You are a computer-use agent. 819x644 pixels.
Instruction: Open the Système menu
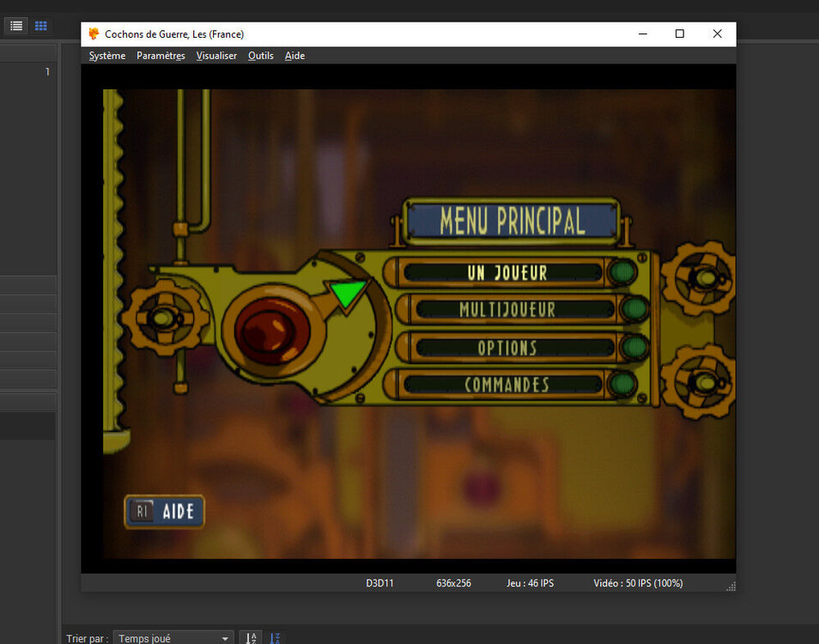click(107, 56)
